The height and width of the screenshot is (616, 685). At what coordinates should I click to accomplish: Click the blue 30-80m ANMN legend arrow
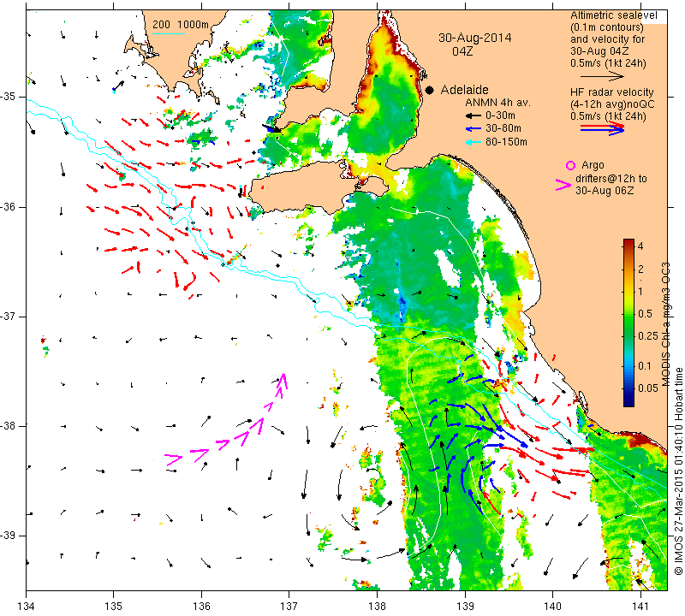pyautogui.click(x=474, y=129)
